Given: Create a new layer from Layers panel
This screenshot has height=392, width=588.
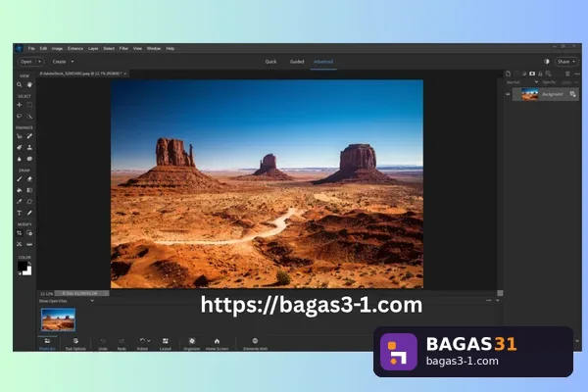Looking at the screenshot, I should click(x=508, y=73).
